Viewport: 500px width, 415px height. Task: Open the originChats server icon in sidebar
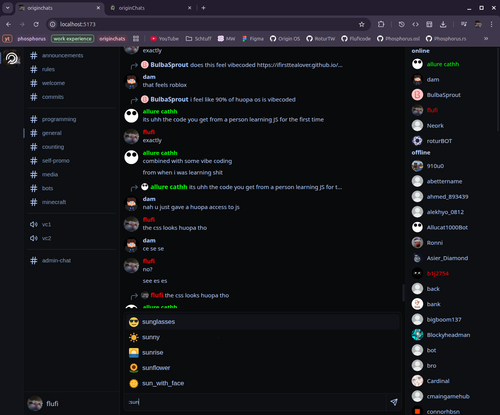point(12,58)
